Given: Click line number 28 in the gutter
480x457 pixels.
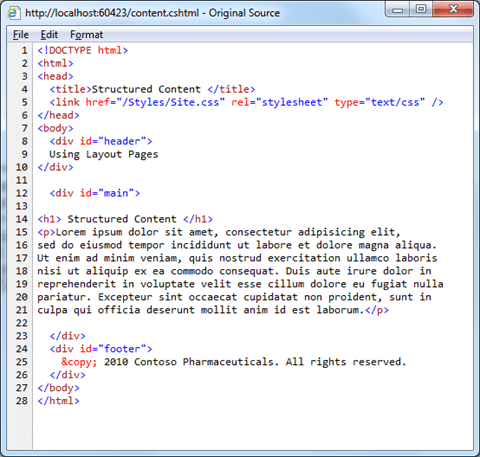Looking at the screenshot, I should pos(22,401).
